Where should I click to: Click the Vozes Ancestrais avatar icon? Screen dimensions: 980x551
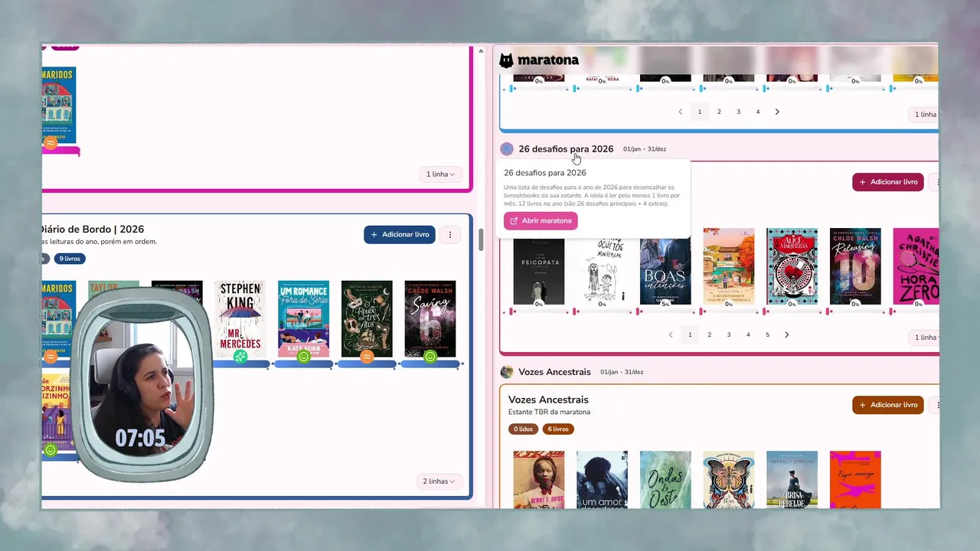tap(507, 372)
